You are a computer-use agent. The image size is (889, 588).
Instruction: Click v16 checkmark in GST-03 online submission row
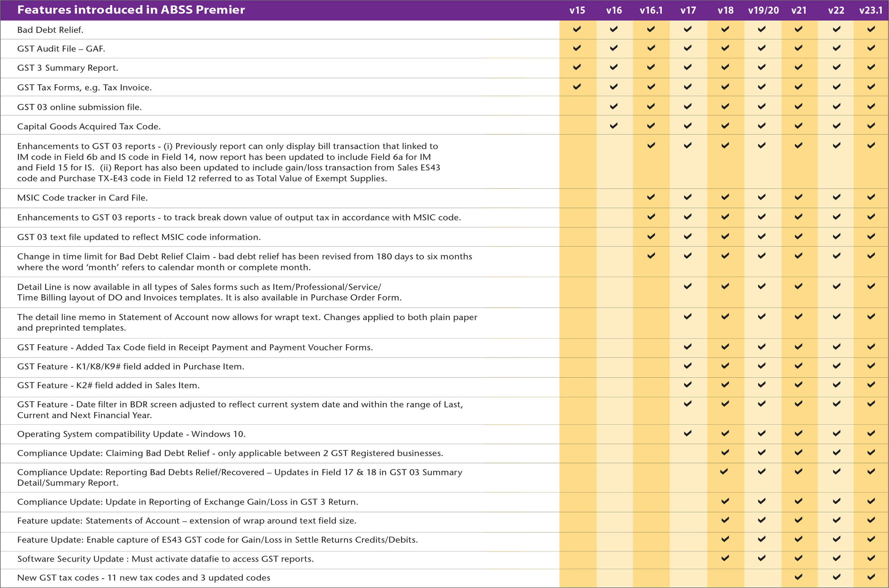tap(614, 106)
